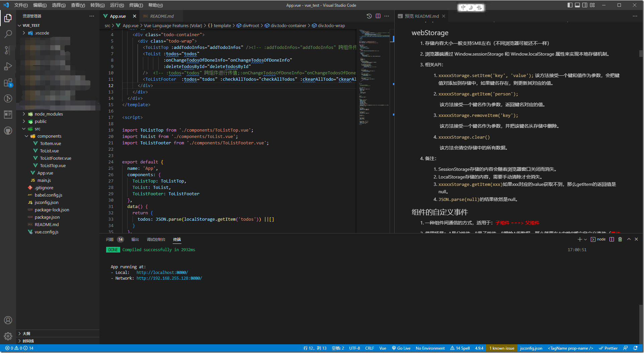
Task: Toggle the primary side bar layout
Action: tap(570, 5)
